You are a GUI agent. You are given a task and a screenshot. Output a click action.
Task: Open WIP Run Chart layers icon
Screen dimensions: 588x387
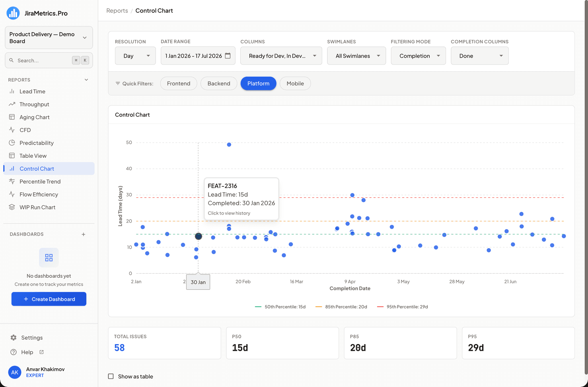[x=12, y=207]
